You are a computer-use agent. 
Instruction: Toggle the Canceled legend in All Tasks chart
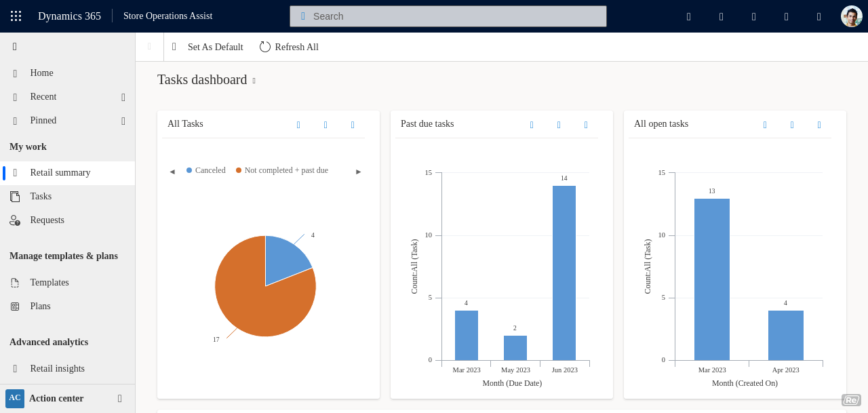(205, 170)
